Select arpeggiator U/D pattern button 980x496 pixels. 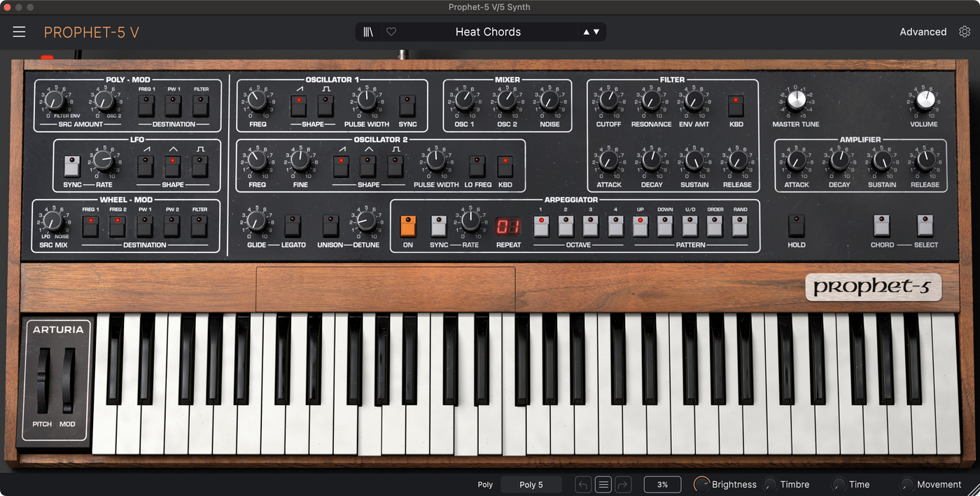[690, 226]
